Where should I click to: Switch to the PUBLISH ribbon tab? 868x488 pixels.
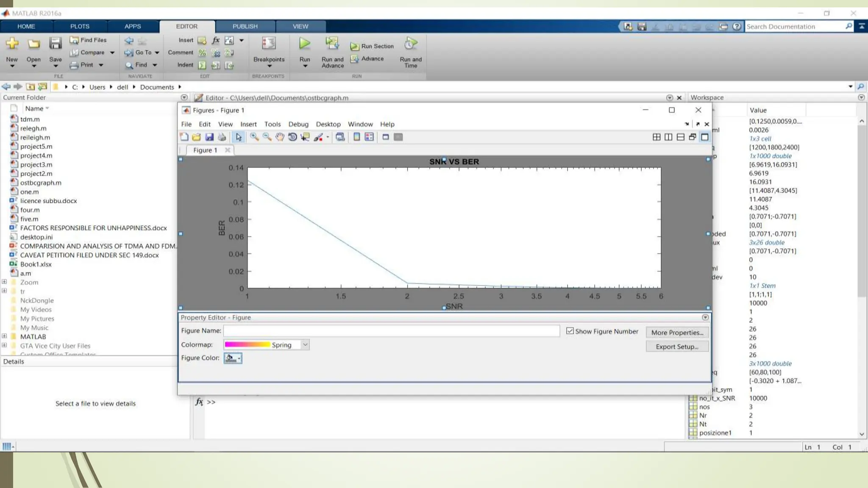(x=245, y=26)
